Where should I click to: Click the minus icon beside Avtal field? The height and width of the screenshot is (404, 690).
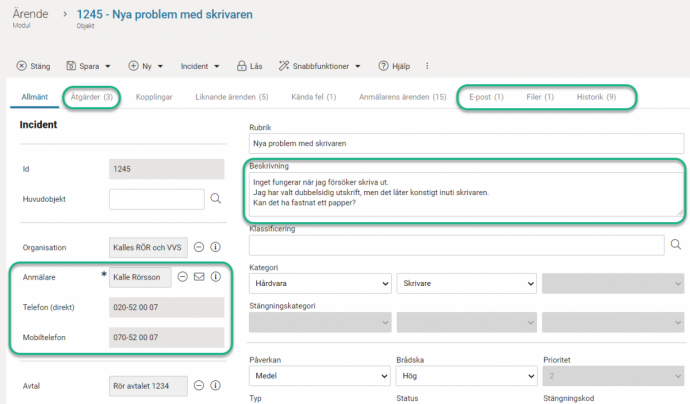coord(198,385)
